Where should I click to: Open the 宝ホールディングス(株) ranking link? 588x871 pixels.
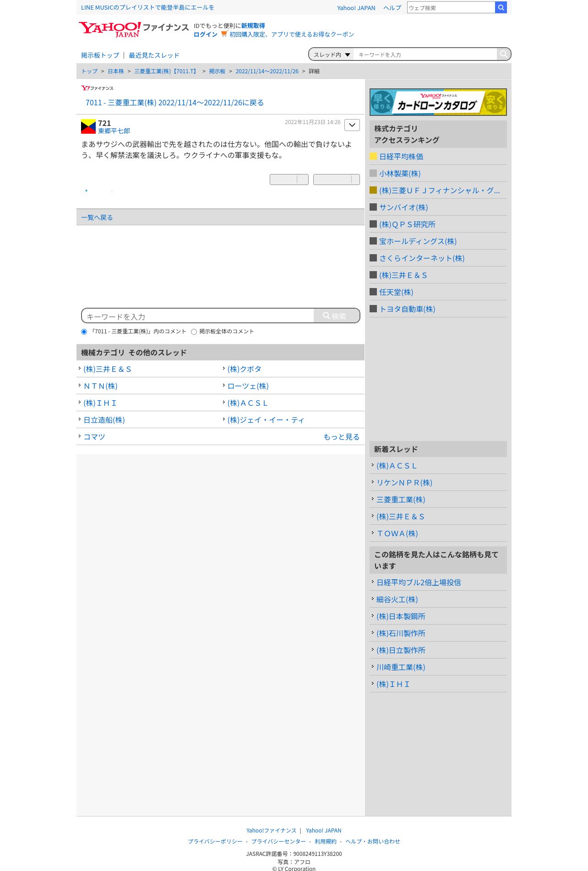tap(418, 241)
